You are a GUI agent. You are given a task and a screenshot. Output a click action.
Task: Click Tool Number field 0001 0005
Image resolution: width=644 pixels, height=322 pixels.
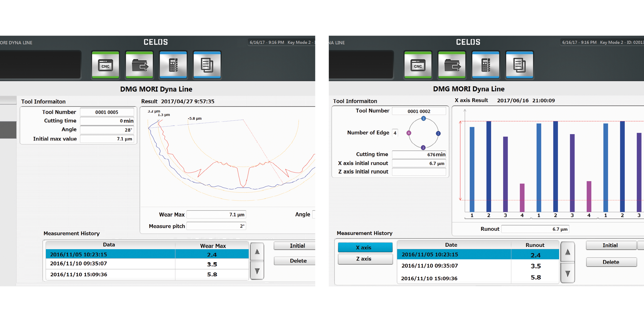pyautogui.click(x=107, y=112)
